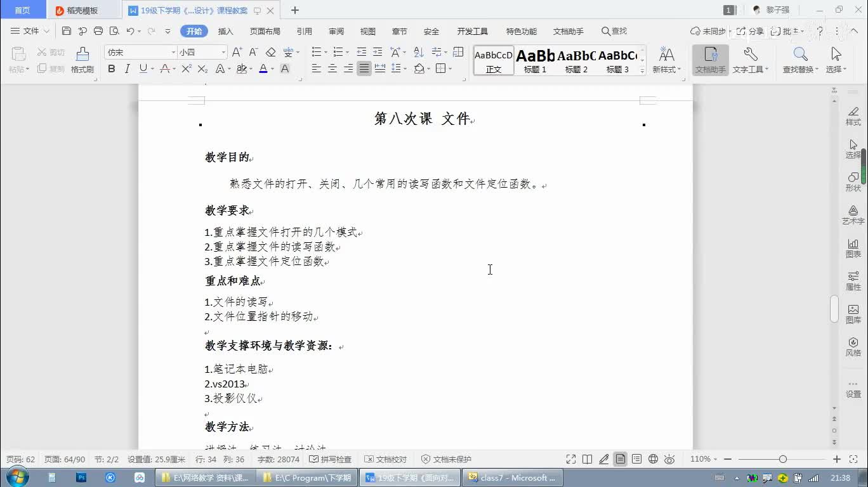Viewport: 868px width, 487px height.
Task: Toggle bold formatting with the B button
Action: coord(112,69)
